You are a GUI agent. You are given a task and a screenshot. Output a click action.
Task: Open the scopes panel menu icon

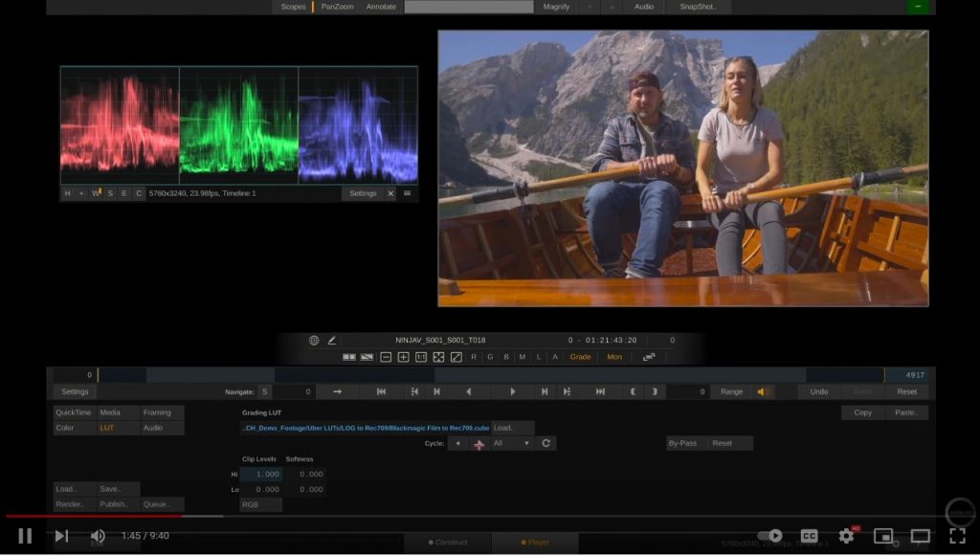(408, 193)
